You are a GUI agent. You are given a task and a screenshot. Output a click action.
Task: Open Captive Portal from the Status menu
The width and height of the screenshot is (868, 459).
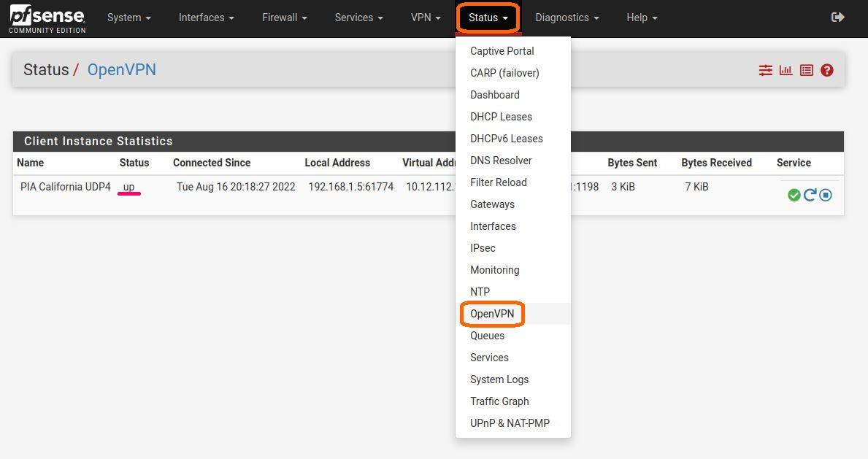click(502, 51)
